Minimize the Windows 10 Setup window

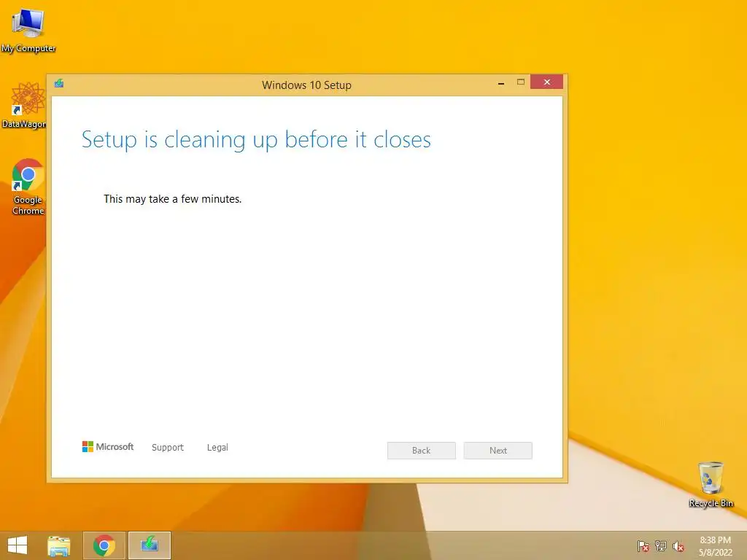coord(501,82)
